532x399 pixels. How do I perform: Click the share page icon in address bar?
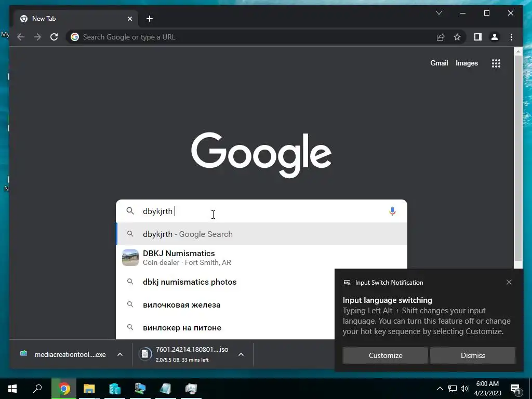(x=441, y=37)
